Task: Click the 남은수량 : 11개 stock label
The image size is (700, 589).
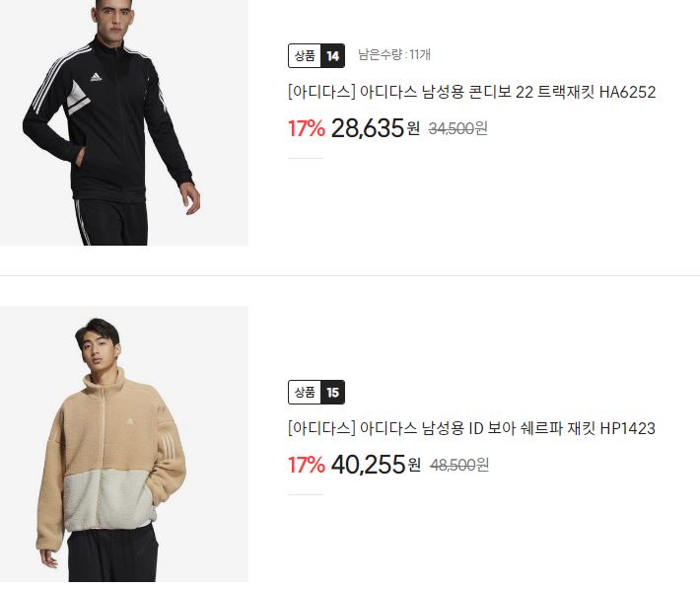Action: tap(394, 54)
